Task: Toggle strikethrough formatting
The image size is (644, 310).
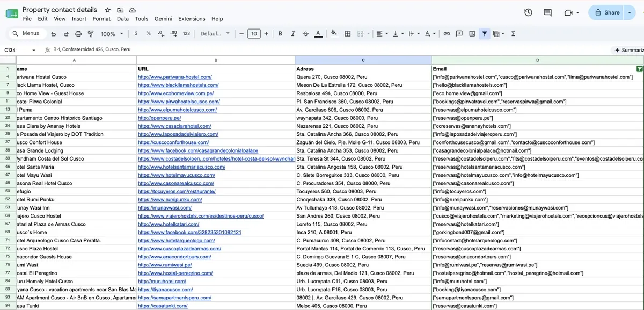Action: [x=305, y=34]
